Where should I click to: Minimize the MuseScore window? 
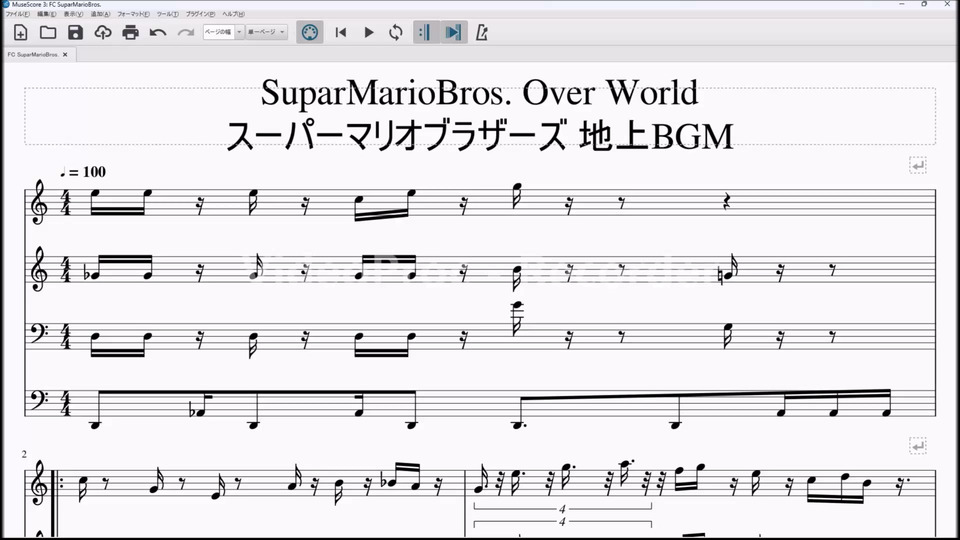[902, 4]
